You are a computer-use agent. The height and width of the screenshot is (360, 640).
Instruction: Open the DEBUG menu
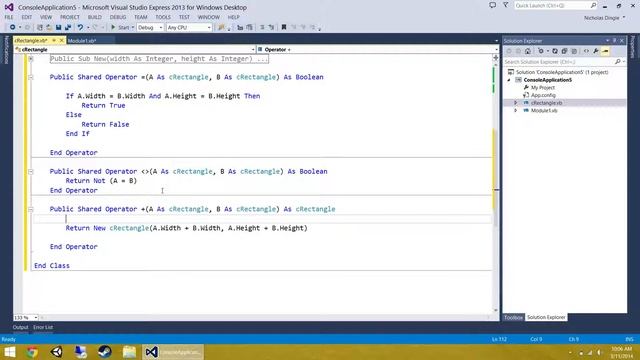(x=118, y=17)
